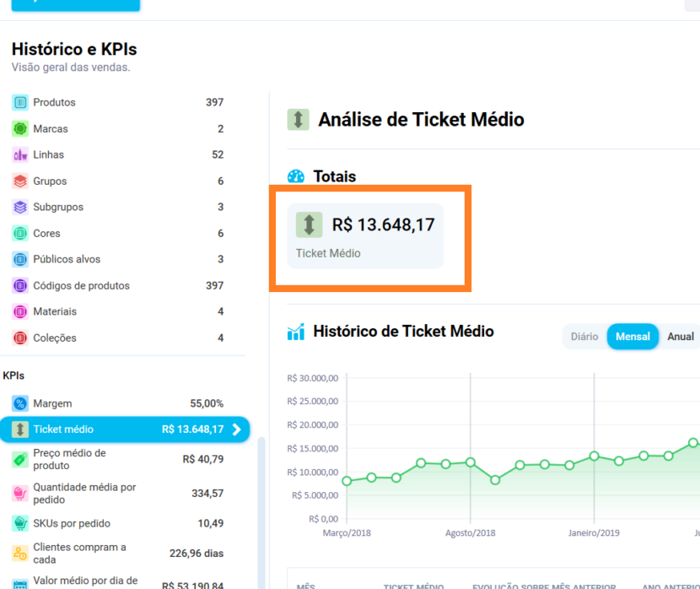The image size is (700, 589).
Task: Click the Marcas icon
Action: point(19,128)
